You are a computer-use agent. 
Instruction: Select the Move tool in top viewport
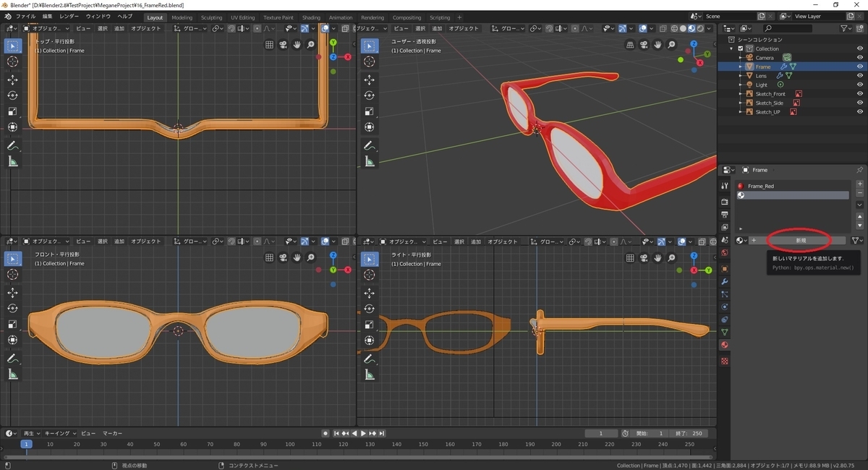[x=13, y=80]
